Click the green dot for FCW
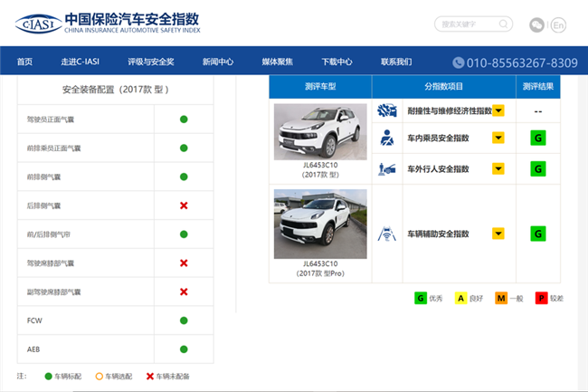Viewport: 588px width, 392px height. pyautogui.click(x=184, y=320)
